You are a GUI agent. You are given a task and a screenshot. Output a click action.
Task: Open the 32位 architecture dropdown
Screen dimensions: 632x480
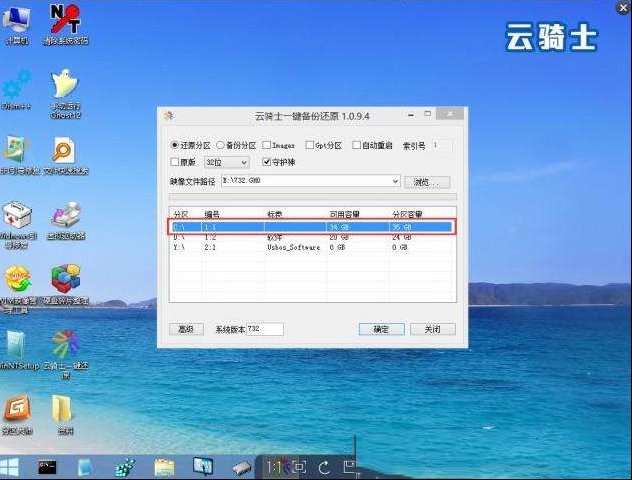[226, 161]
